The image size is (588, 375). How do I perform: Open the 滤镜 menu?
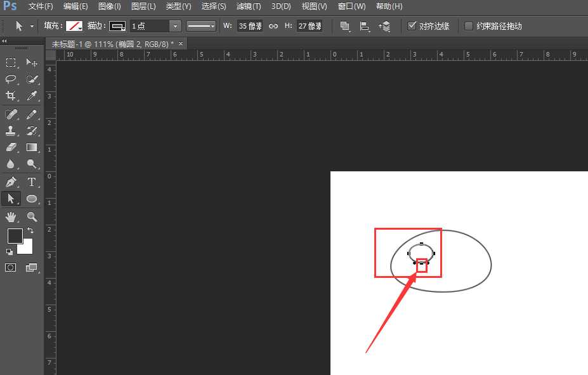coord(248,7)
